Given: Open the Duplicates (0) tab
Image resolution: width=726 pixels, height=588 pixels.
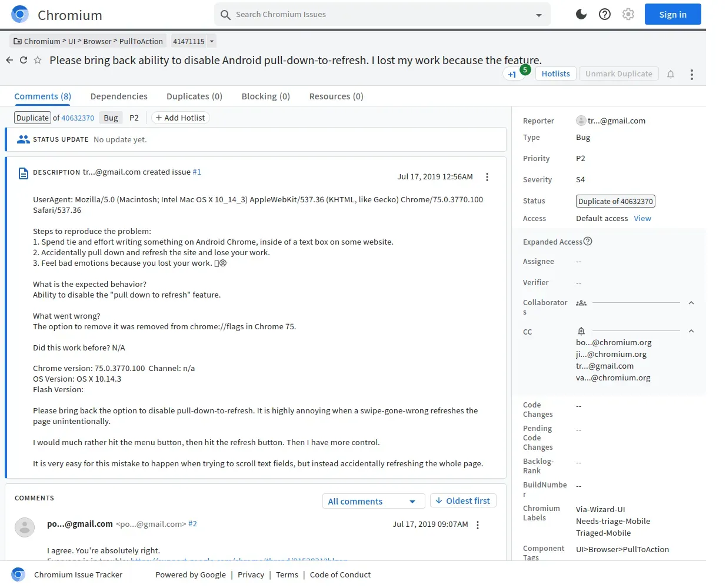Looking at the screenshot, I should (194, 96).
